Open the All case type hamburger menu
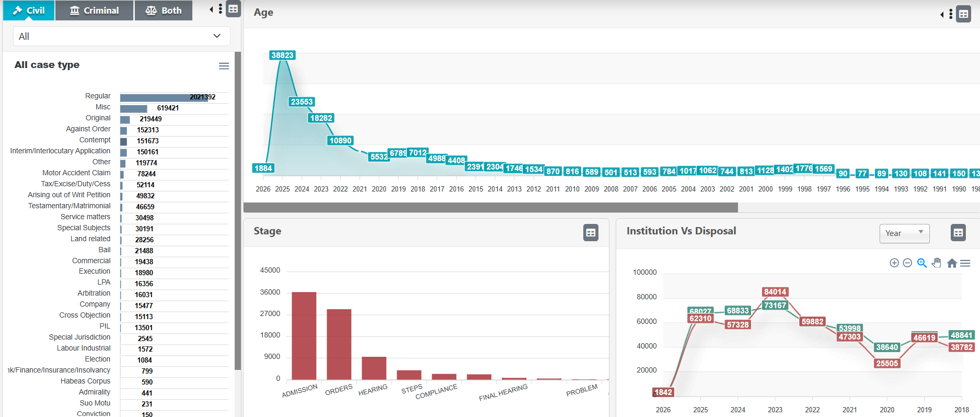This screenshot has width=980, height=417. click(224, 66)
